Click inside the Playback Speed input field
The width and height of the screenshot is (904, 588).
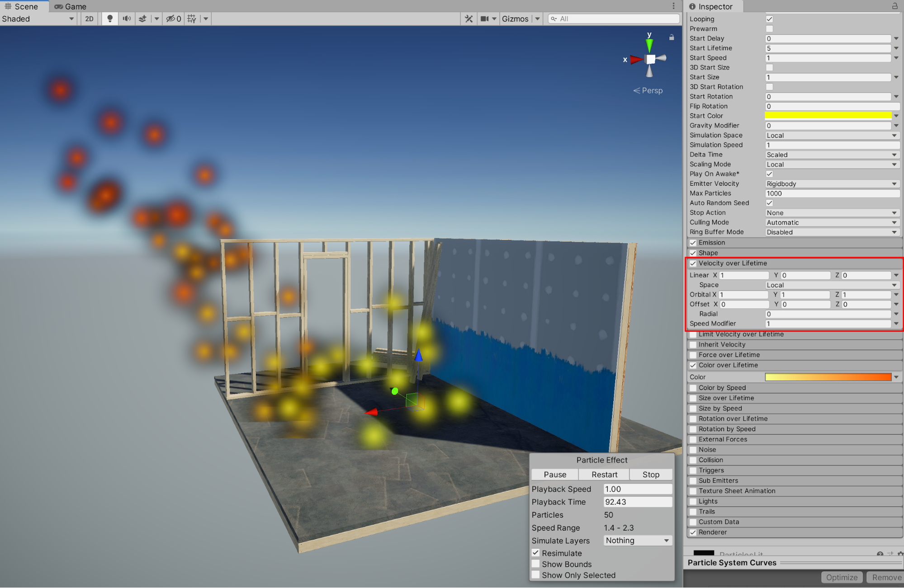tap(637, 489)
